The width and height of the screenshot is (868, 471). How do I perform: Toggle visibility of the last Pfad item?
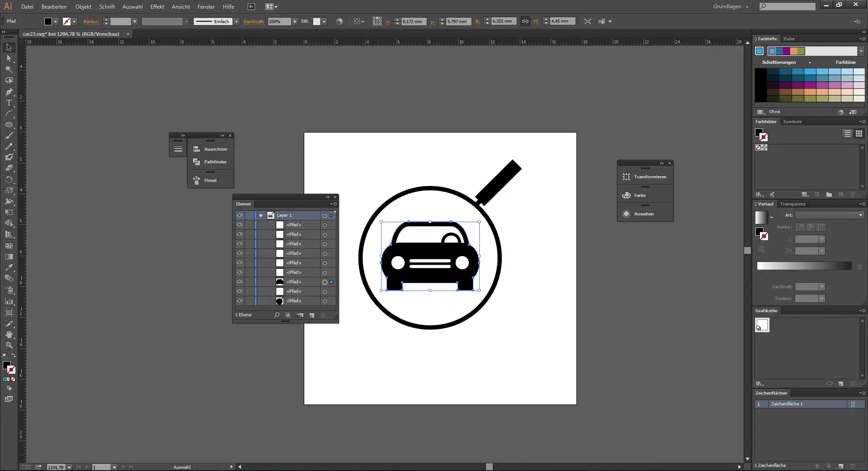pyautogui.click(x=240, y=301)
